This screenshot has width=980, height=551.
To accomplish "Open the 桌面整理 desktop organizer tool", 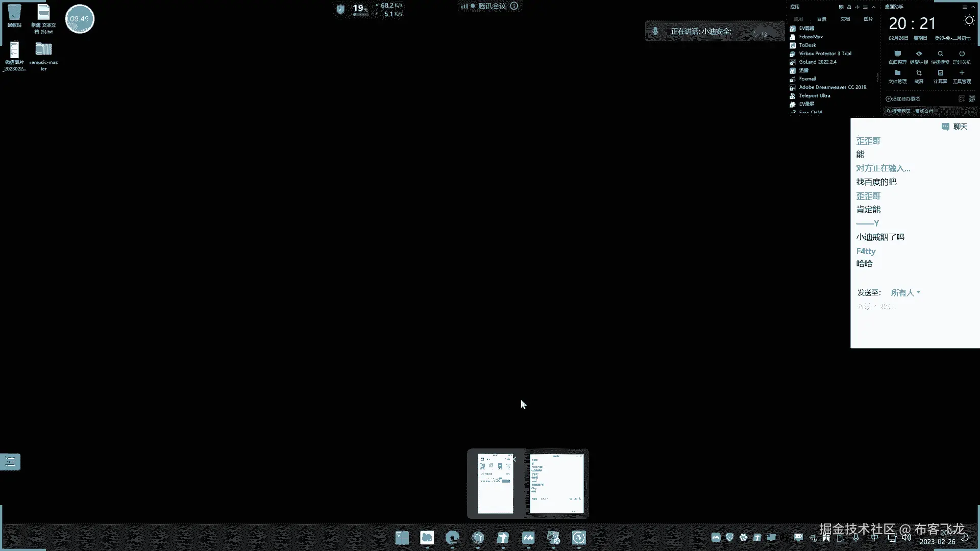I will (x=897, y=54).
